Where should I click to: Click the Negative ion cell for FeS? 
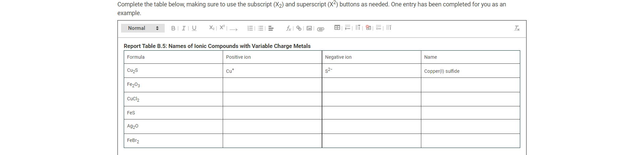coord(372,113)
